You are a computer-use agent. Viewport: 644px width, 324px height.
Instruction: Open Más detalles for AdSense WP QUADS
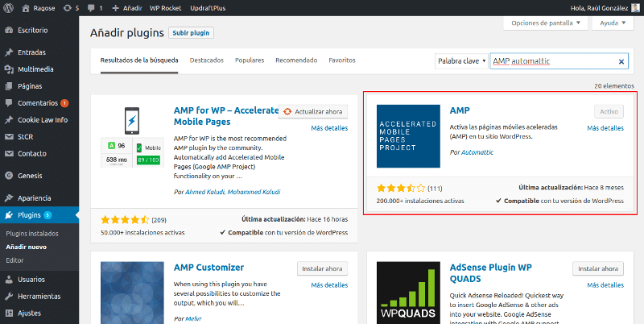point(605,285)
